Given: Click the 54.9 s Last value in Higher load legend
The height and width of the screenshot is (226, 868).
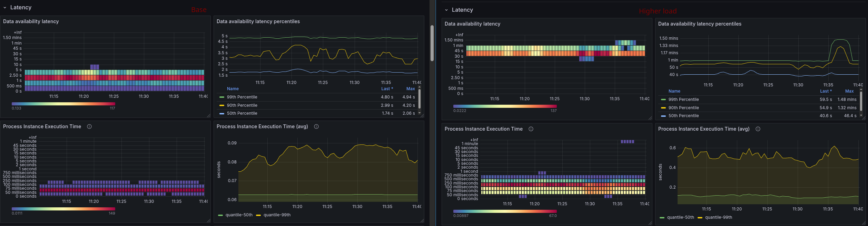Looking at the screenshot, I should click(826, 108).
